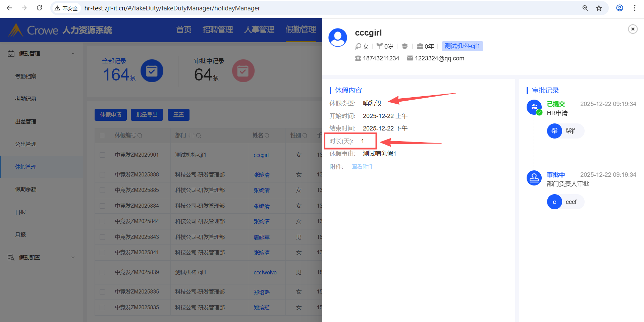The image size is (644, 322).
Task: Click the envelope icon before the email address
Action: [410, 58]
